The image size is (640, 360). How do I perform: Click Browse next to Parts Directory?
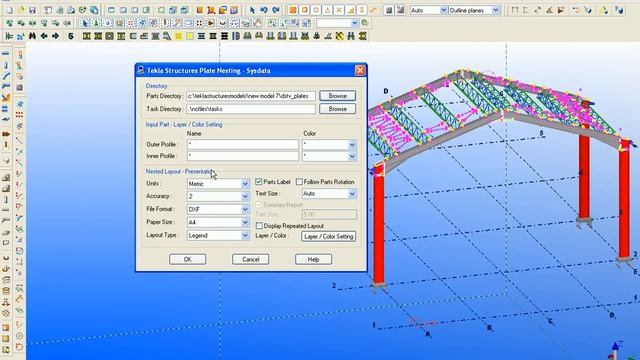(338, 96)
